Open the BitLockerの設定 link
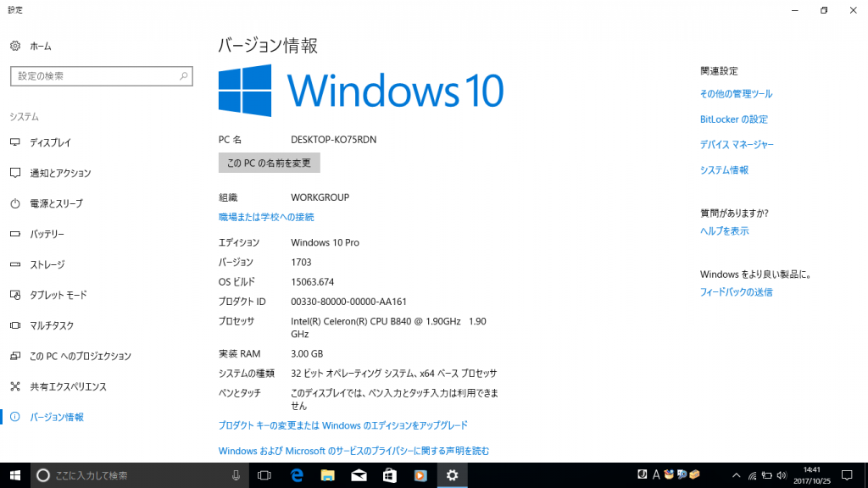868x488 pixels. click(734, 119)
